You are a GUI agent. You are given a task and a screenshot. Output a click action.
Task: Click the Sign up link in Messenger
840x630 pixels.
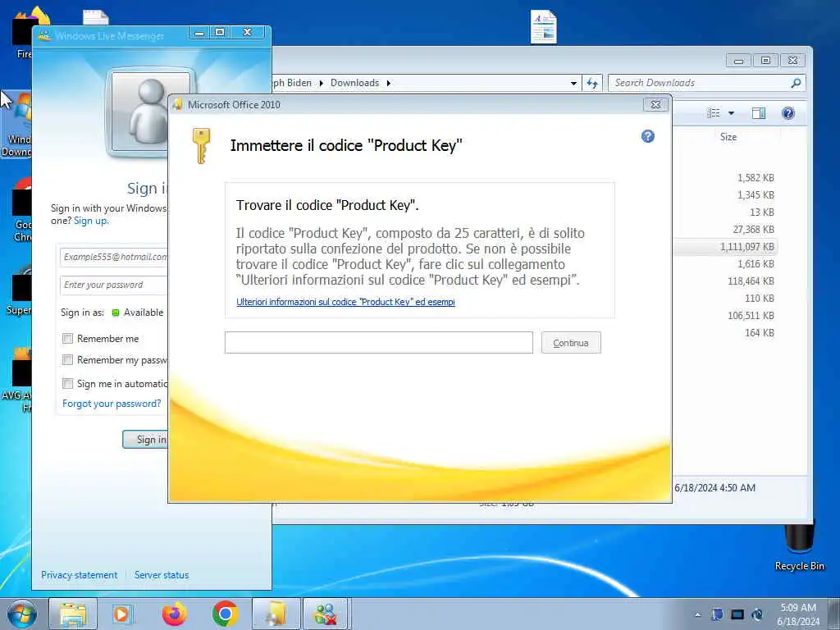tap(90, 221)
